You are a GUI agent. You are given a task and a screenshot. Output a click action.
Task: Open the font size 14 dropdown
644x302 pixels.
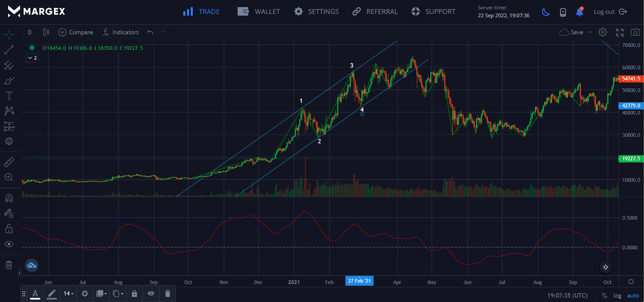tap(68, 294)
